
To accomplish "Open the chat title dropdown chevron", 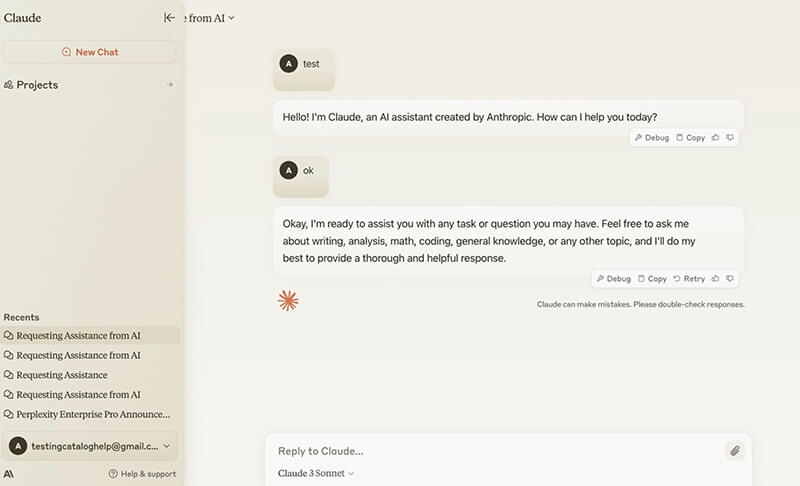I will pyautogui.click(x=232, y=17).
